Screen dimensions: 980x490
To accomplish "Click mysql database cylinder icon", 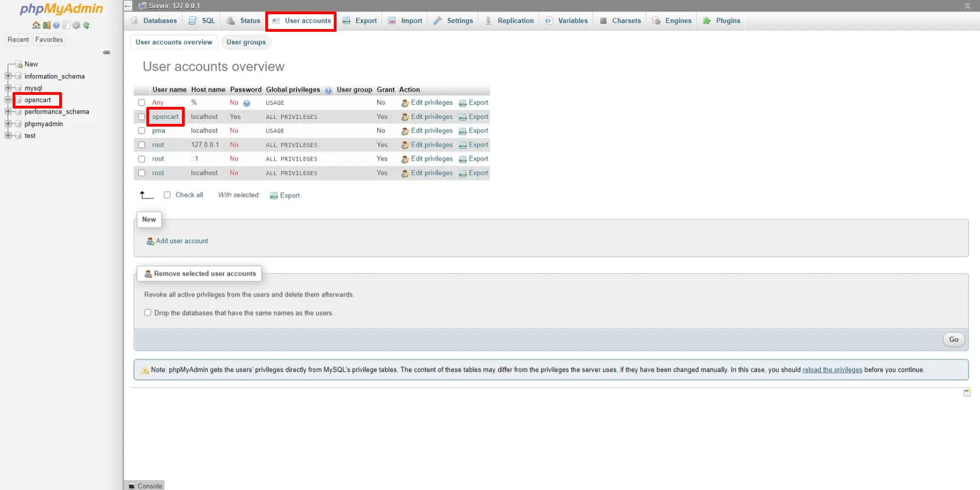I will [19, 88].
